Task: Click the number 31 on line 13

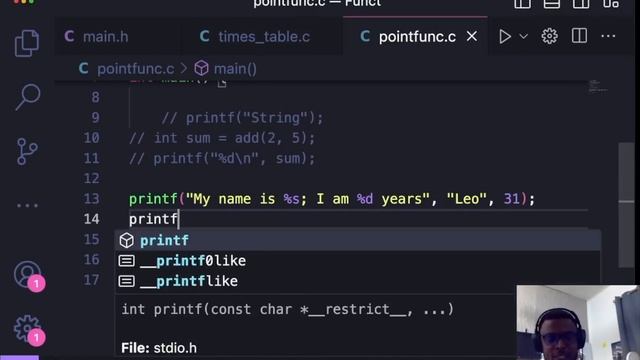Action: (x=511, y=199)
